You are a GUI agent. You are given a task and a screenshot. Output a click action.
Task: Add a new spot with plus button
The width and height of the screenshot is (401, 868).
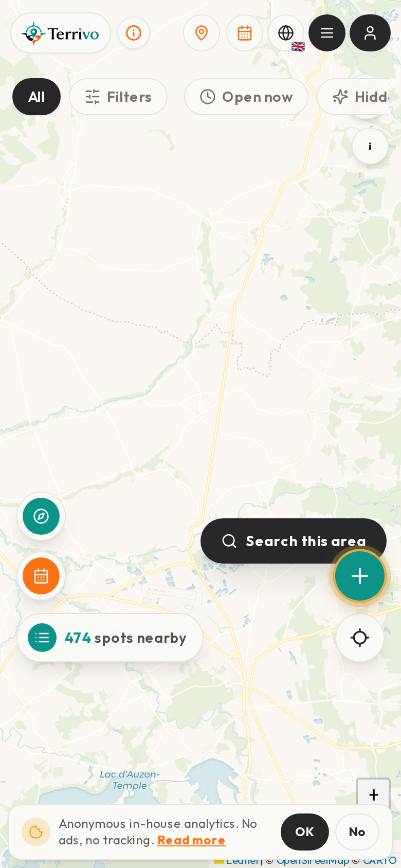[360, 576]
